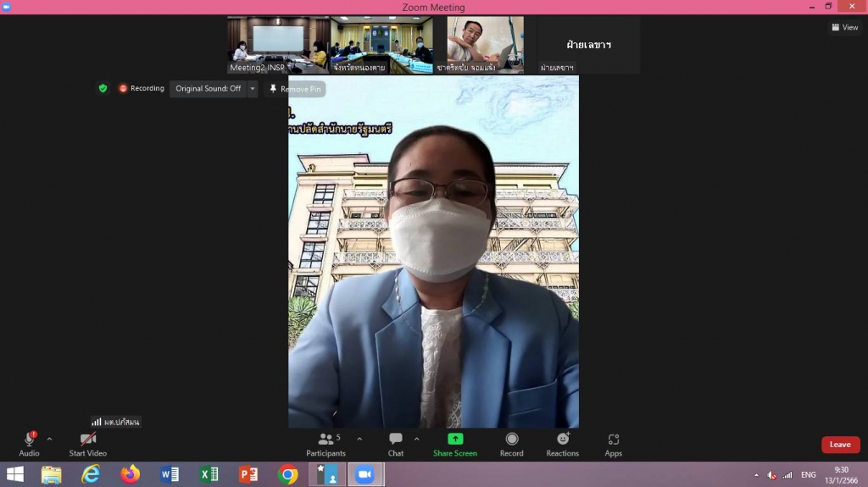Open the Reactions menu
868x487 pixels.
pyautogui.click(x=563, y=445)
